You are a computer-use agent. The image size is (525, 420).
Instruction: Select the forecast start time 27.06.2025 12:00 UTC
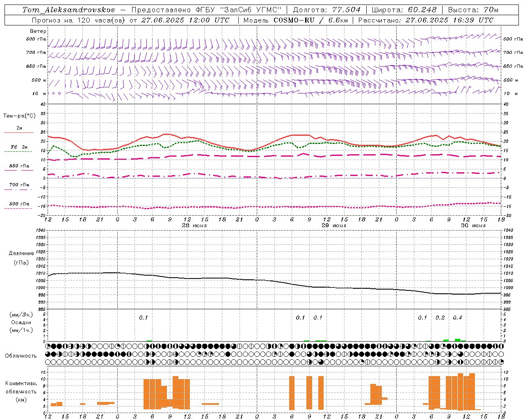185,20
